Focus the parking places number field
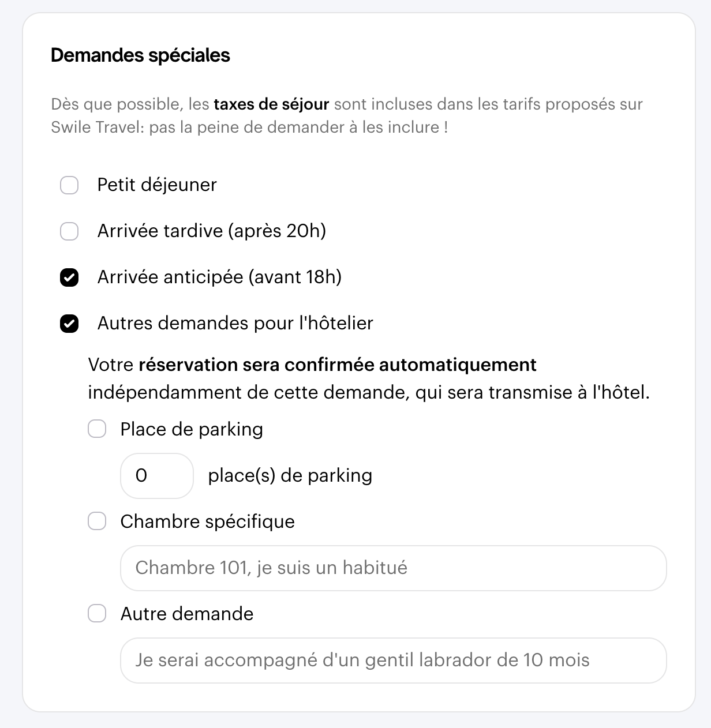711x728 pixels. point(156,476)
